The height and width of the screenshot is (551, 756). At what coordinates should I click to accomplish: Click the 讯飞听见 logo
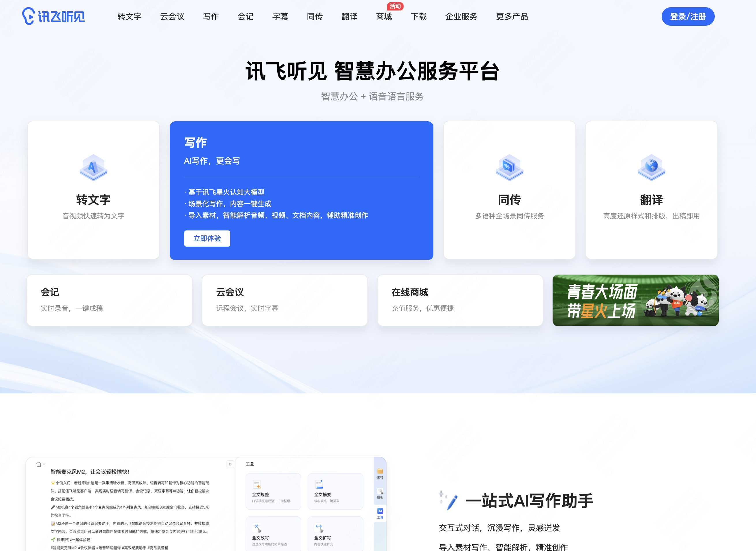click(x=53, y=16)
